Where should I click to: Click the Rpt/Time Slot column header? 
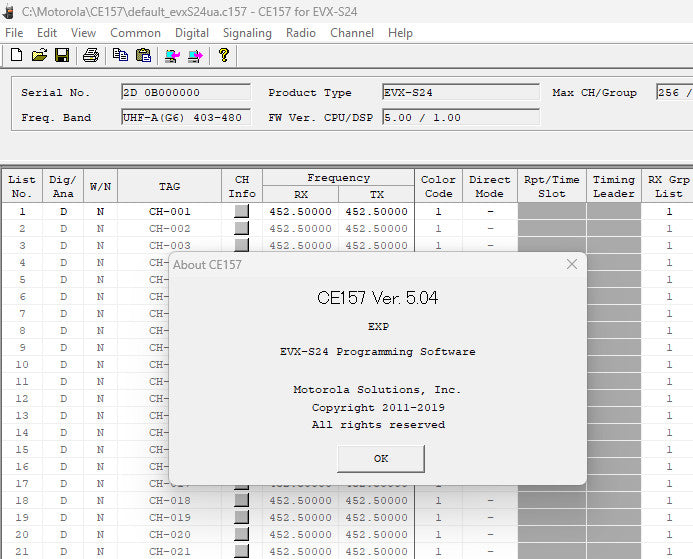pyautogui.click(x=552, y=186)
